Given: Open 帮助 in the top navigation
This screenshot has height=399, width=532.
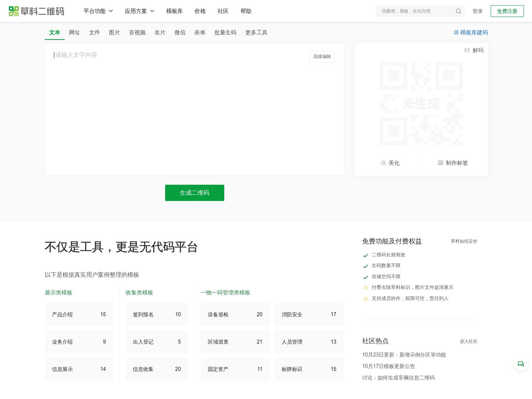Looking at the screenshot, I should 246,11.
